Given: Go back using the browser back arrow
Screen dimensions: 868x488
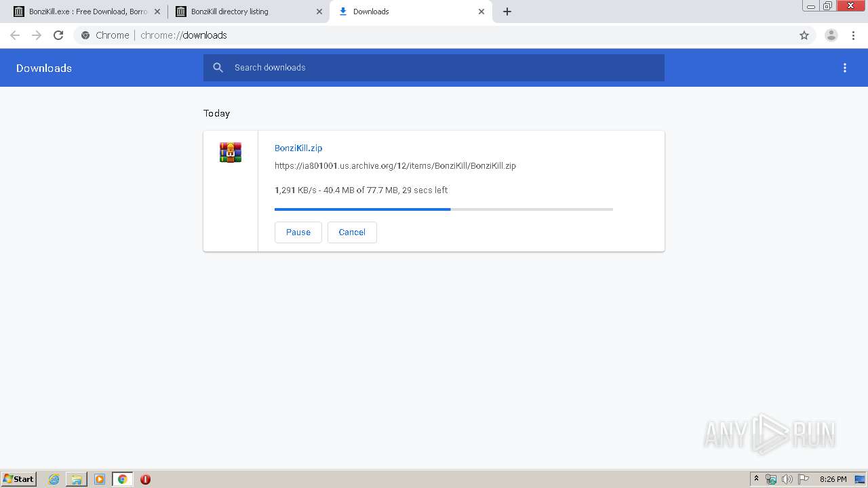Looking at the screenshot, I should point(15,35).
